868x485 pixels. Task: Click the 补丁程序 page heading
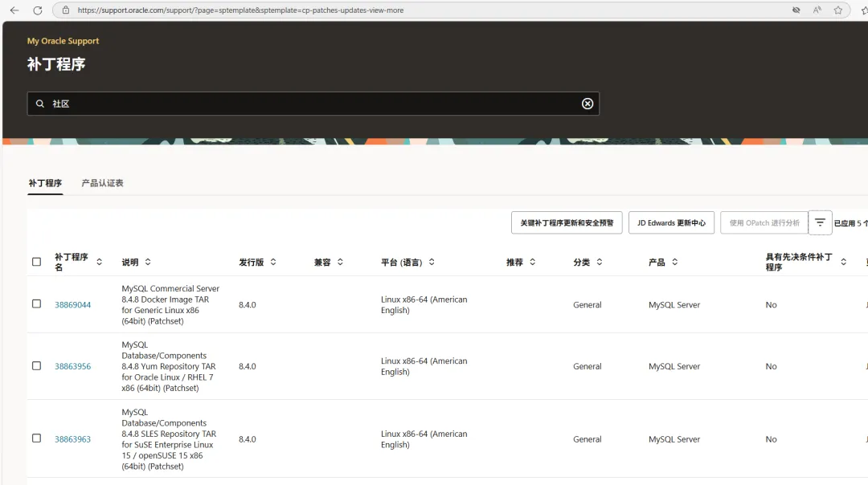click(56, 64)
